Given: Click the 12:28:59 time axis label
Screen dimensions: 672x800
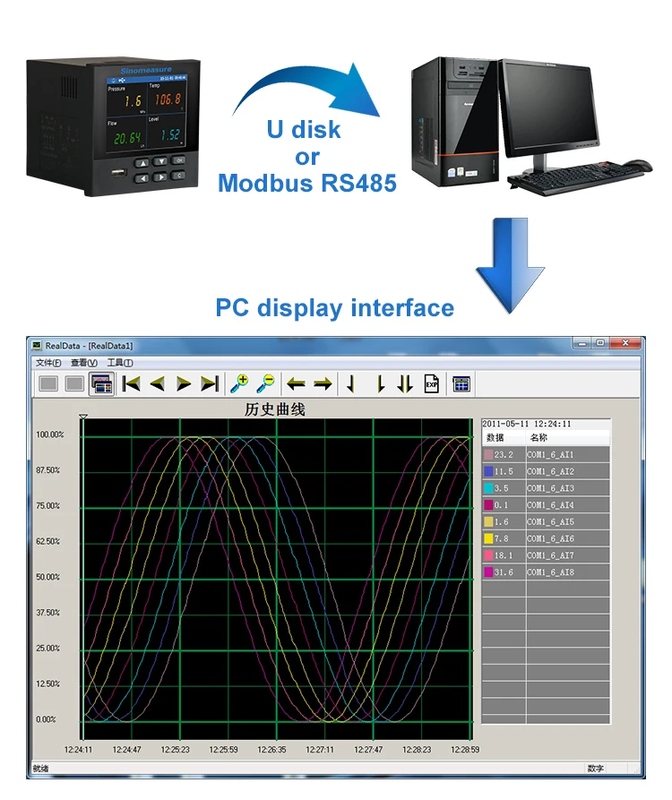Looking at the screenshot, I should [x=465, y=750].
